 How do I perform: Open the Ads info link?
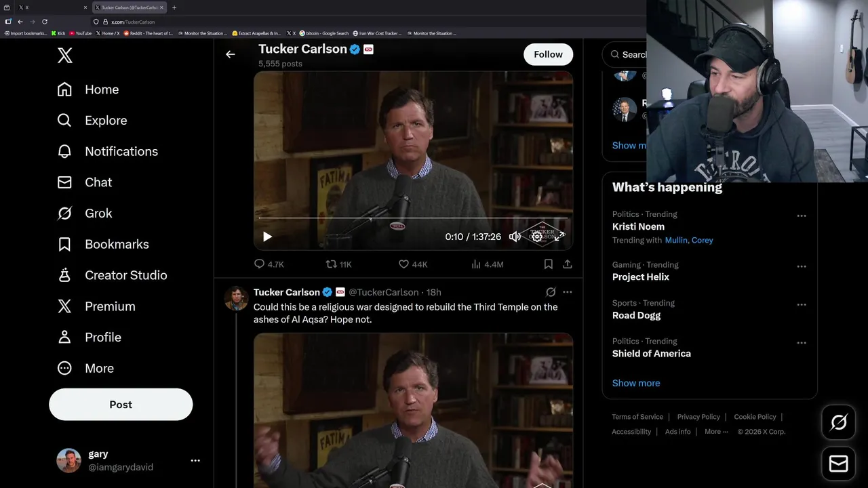click(677, 432)
